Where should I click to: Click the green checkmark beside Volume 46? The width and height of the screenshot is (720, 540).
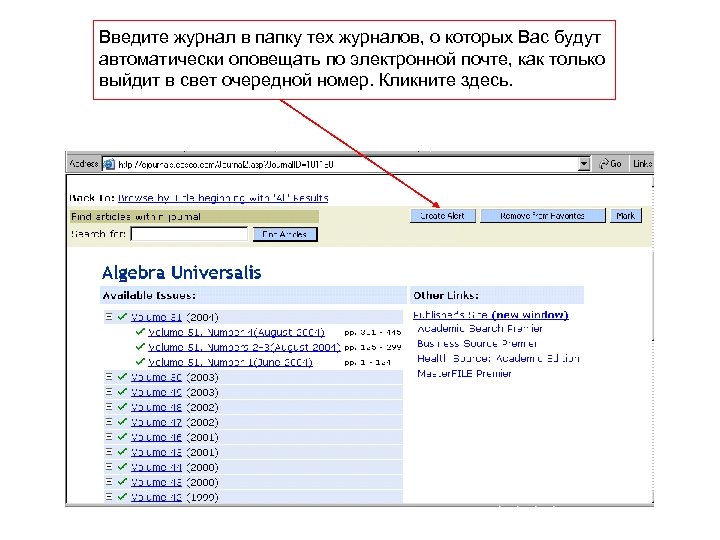122,437
